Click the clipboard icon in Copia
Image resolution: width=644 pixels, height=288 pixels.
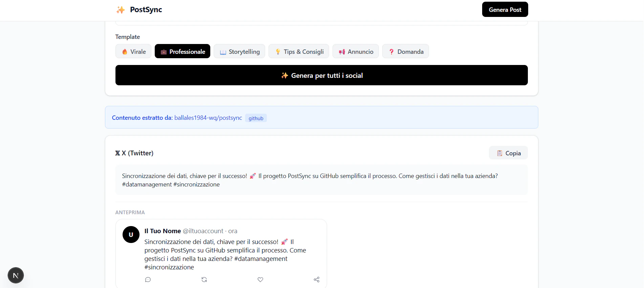pos(499,153)
